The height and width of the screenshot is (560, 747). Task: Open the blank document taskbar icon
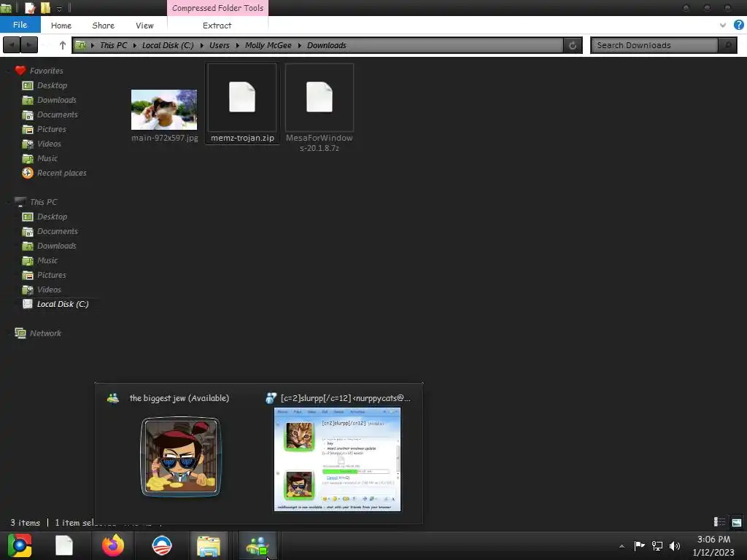point(64,545)
